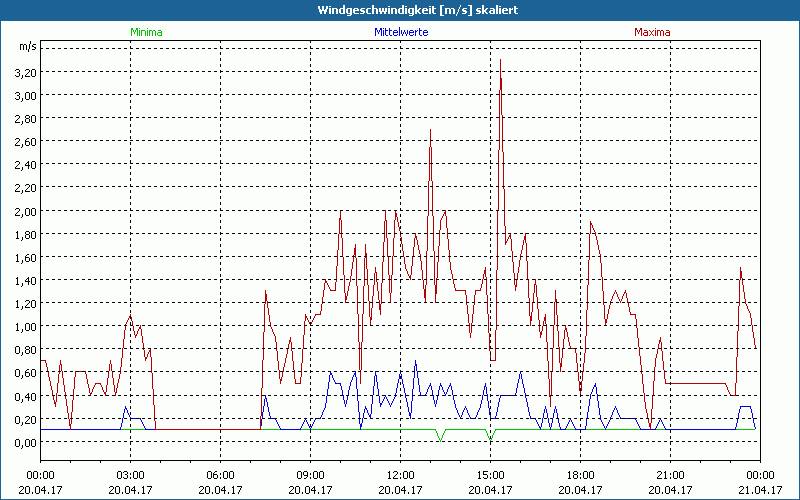This screenshot has width=800, height=500.
Task: Select the 15:00 time axis label
Action: pos(490,475)
